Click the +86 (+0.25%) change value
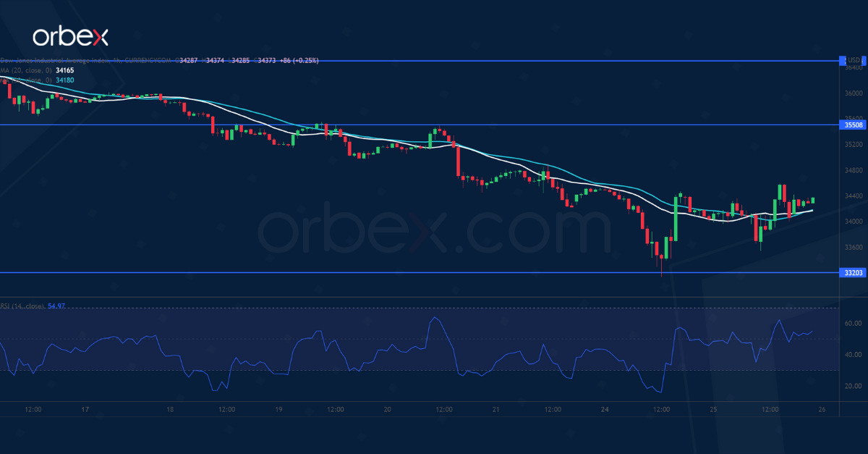Image resolution: width=868 pixels, height=454 pixels. (x=298, y=61)
